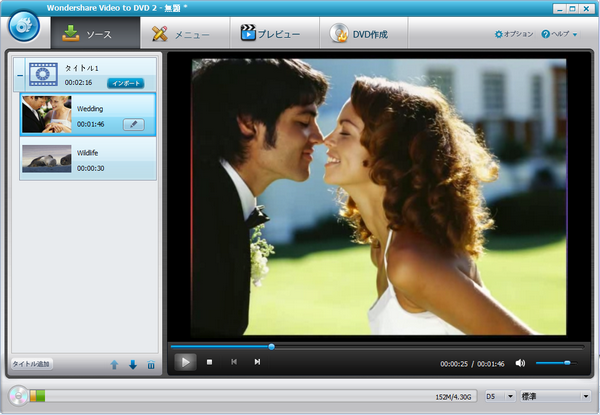Go to the プレビュー tab

(274, 34)
